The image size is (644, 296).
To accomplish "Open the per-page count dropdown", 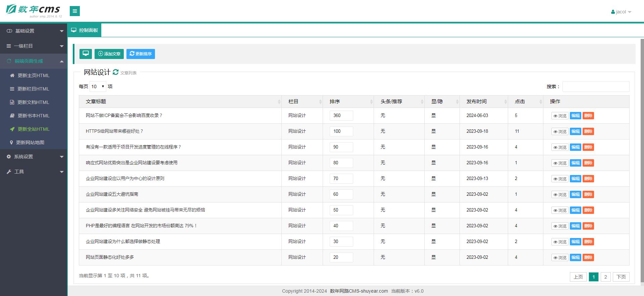I will [x=98, y=86].
